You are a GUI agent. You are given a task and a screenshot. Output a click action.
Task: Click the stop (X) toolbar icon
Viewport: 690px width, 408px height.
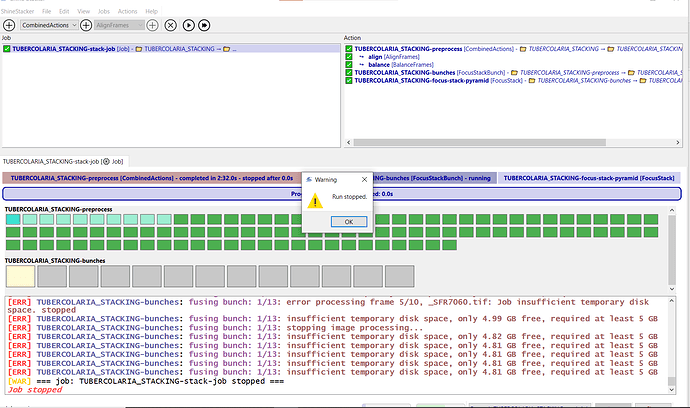point(169,23)
